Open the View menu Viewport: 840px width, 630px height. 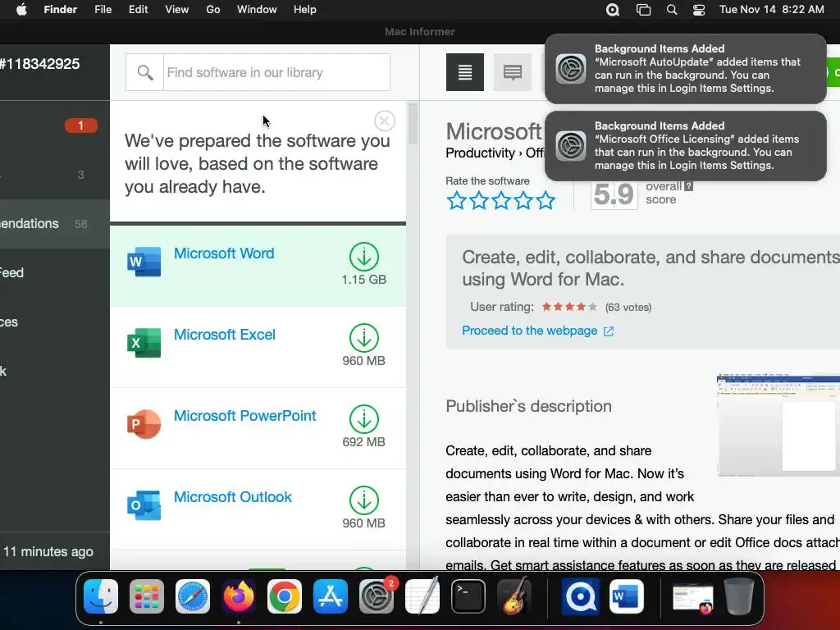(x=177, y=10)
